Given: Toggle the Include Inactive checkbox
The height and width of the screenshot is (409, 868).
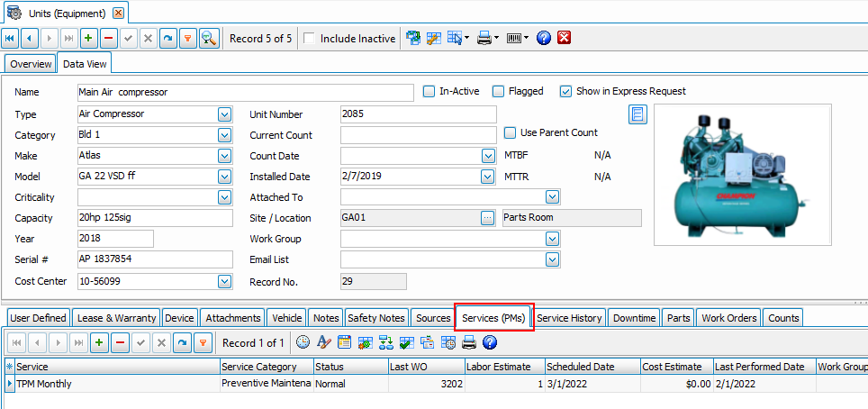Looking at the screenshot, I should (x=310, y=38).
